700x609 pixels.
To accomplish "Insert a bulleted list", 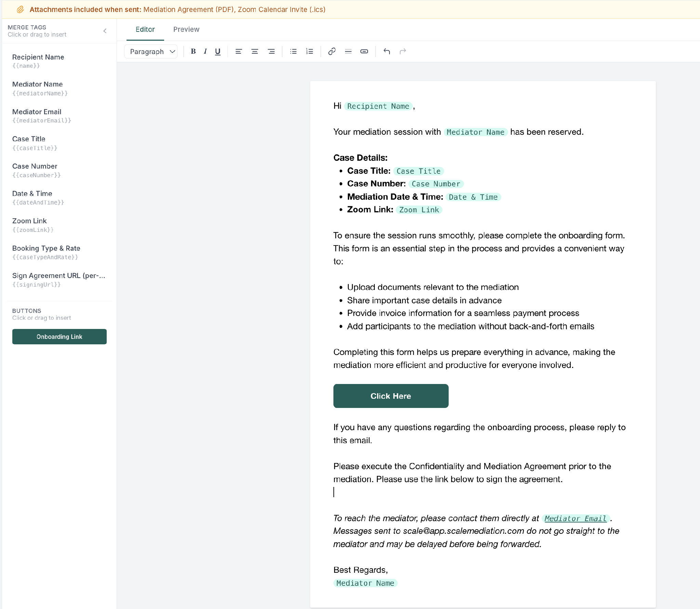I will 293,51.
